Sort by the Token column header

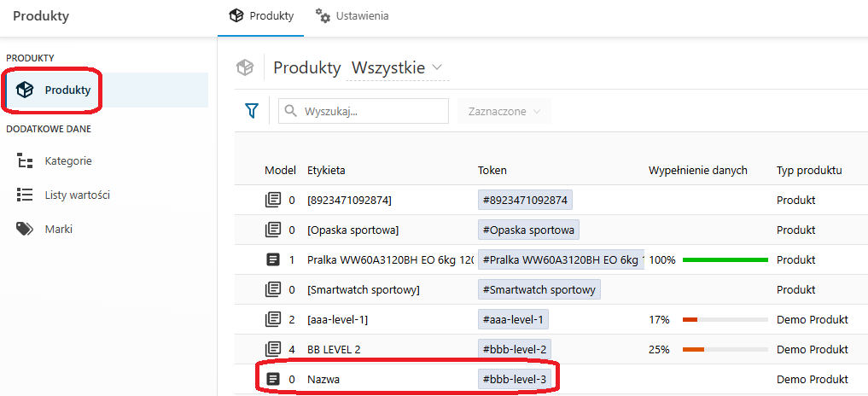coord(492,171)
